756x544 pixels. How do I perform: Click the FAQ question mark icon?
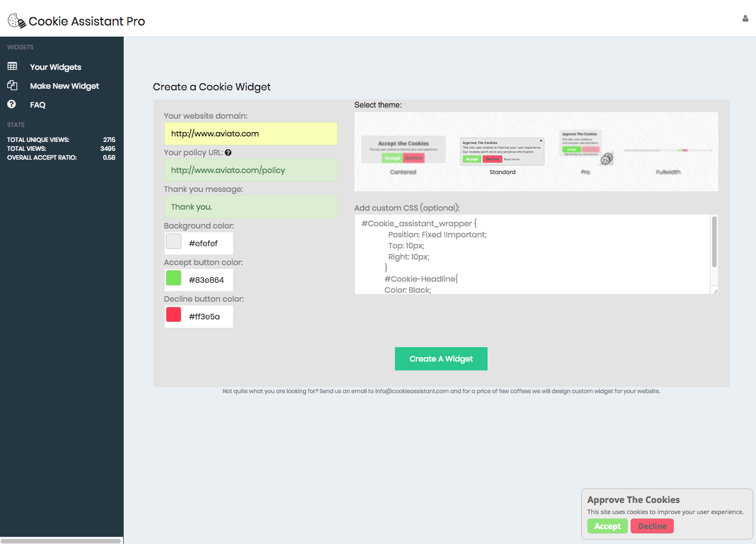[12, 104]
